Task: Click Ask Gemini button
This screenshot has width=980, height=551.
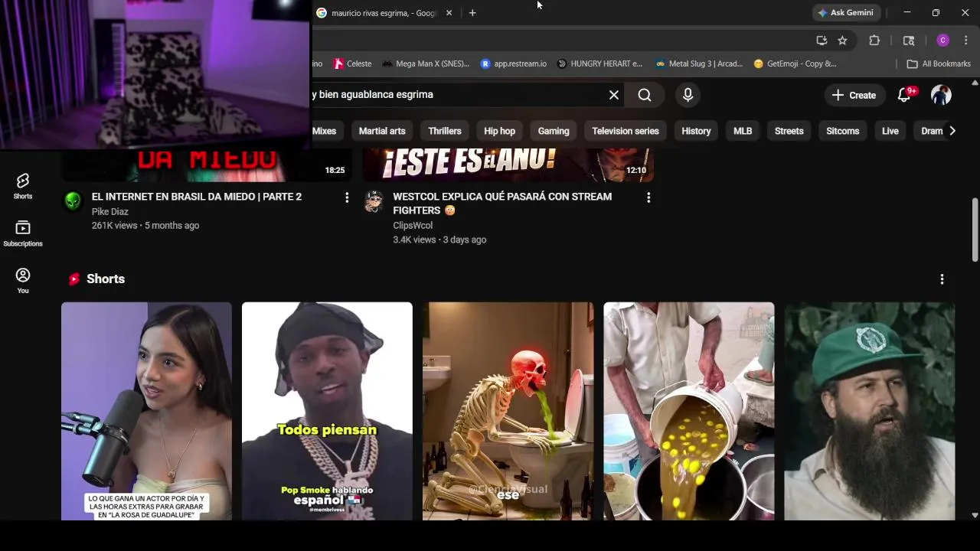Action: [x=845, y=13]
